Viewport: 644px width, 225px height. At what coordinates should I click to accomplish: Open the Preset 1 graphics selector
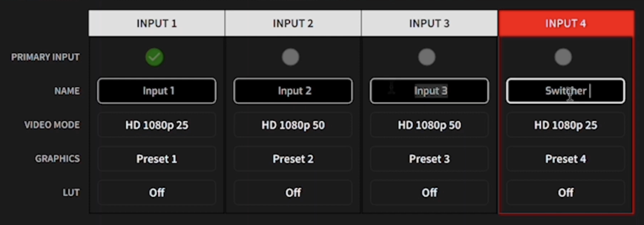(157, 159)
